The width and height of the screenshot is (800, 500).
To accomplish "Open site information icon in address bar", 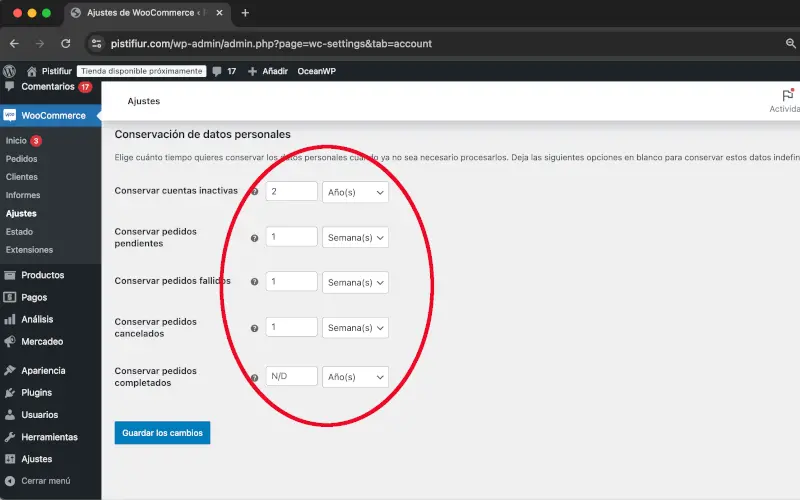I will [x=96, y=44].
